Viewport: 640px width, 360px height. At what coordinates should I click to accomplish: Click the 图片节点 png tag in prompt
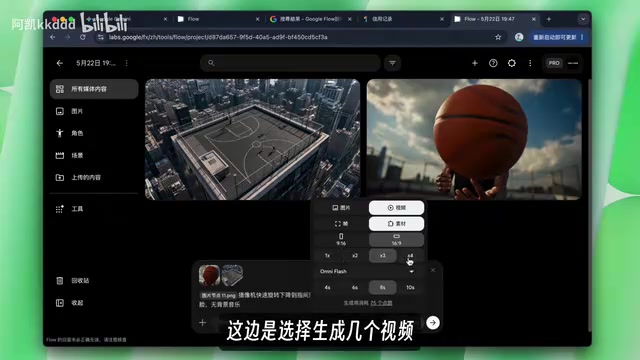(218, 295)
